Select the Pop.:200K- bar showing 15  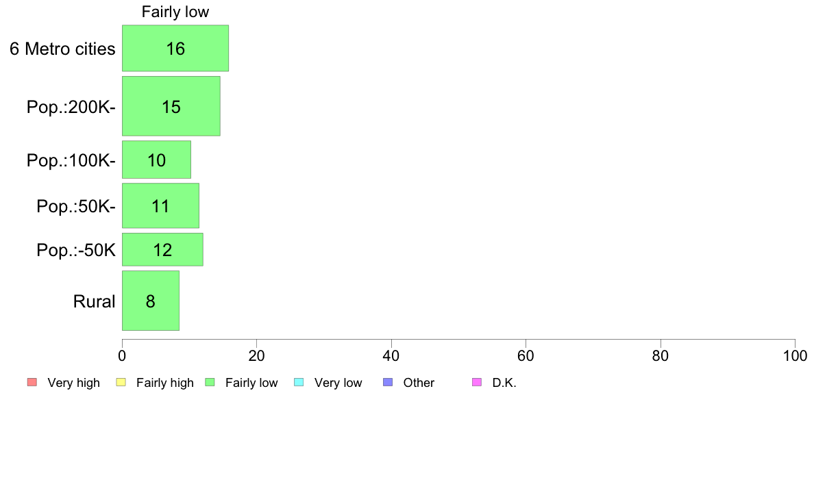[171, 106]
